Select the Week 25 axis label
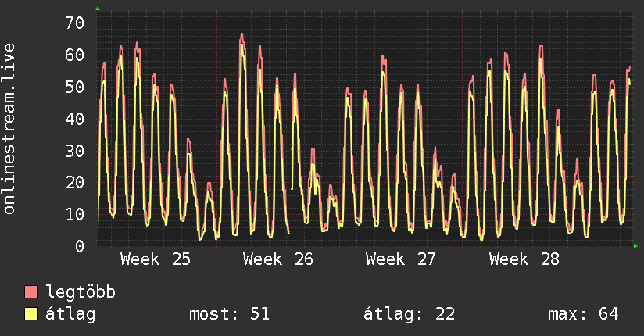Screen dimensions: 644x336 click(x=156, y=259)
